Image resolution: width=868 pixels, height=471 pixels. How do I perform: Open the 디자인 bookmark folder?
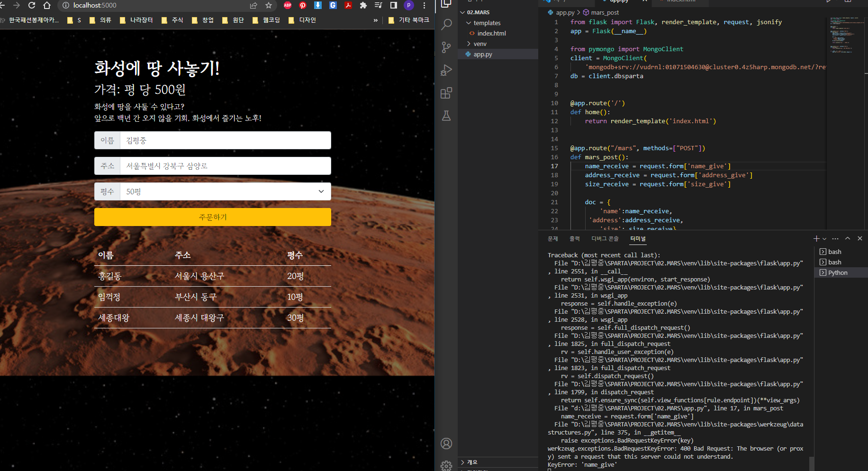302,20
